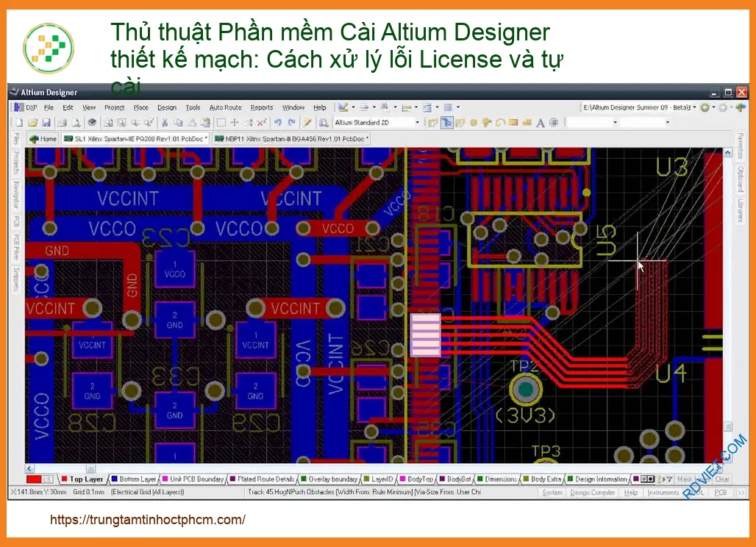Click the horizontal scrollbar left arrow
The image size is (756, 547).
(x=29, y=468)
